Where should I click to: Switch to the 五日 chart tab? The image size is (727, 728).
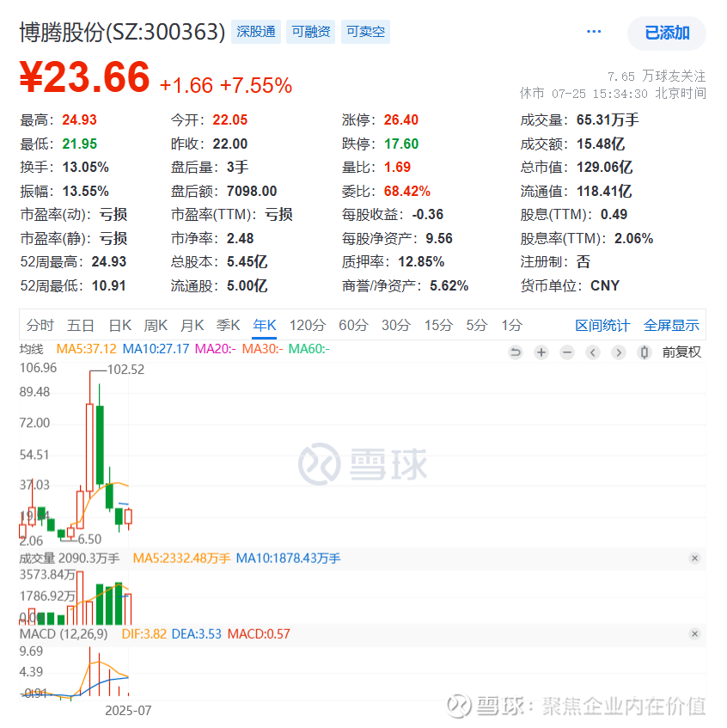pyautogui.click(x=80, y=325)
